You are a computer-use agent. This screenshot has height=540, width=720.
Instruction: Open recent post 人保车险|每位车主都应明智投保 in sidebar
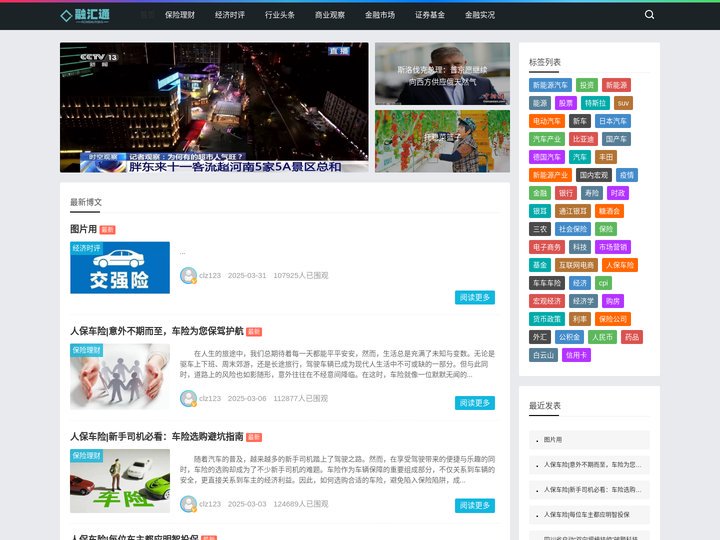pos(589,515)
